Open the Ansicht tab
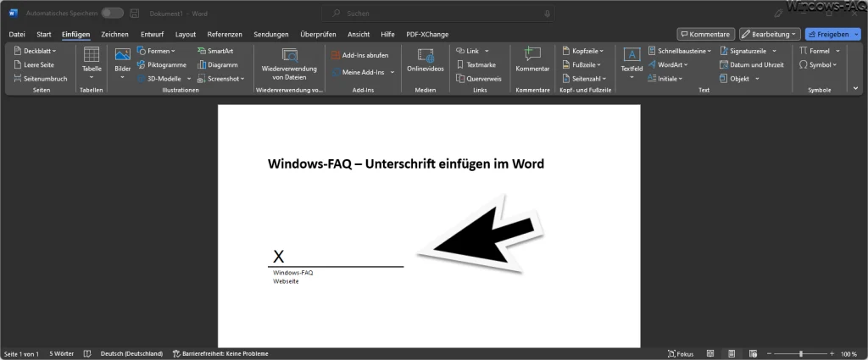This screenshot has width=868, height=360. [359, 34]
